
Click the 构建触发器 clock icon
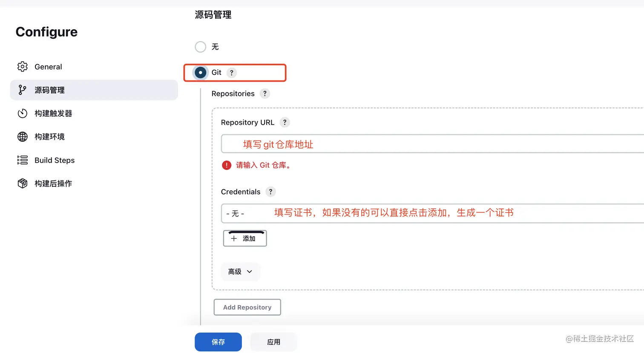(x=23, y=113)
